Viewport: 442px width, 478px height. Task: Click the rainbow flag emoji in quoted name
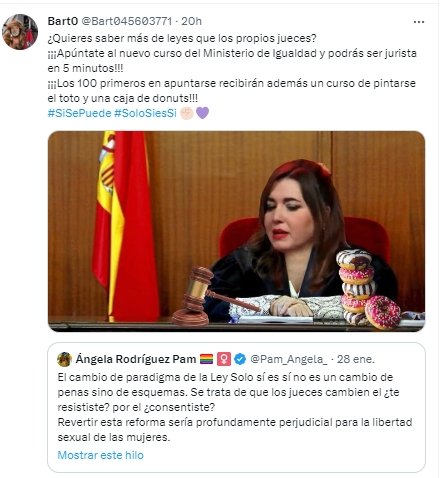click(x=207, y=359)
